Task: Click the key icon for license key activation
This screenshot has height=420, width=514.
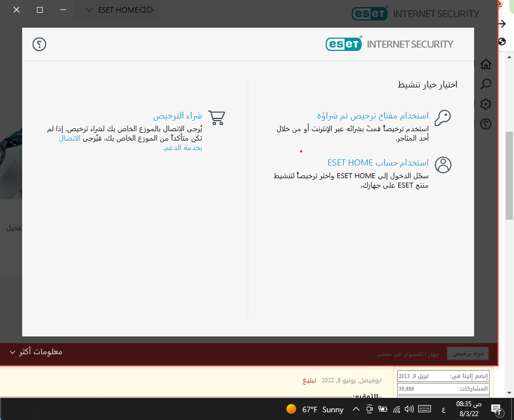Action: pos(443,118)
